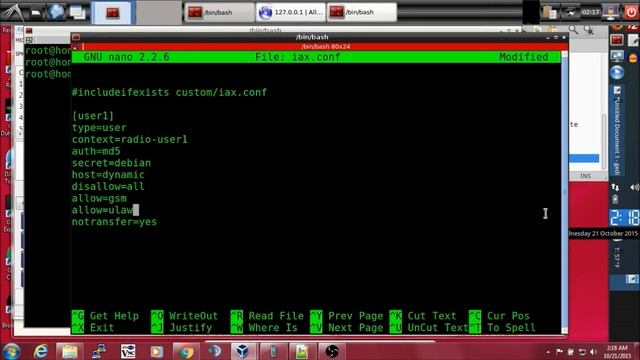
Task: Click the 'secret=debian' line
Action: (111, 163)
